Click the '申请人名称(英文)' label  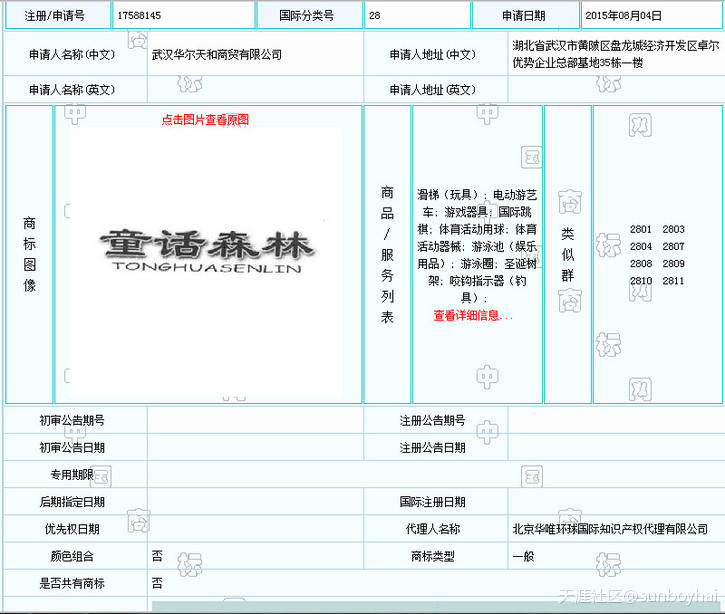pyautogui.click(x=72, y=89)
